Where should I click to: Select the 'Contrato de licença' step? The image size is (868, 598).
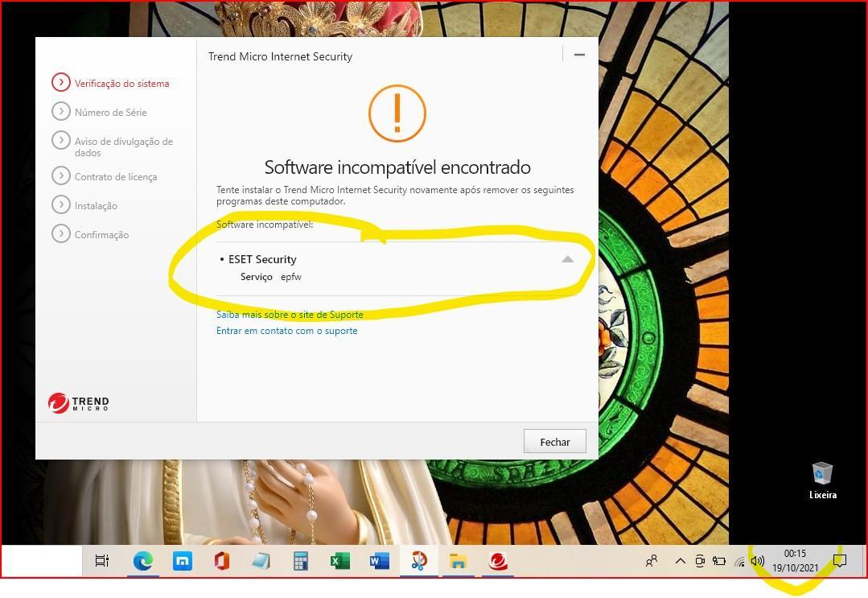click(x=116, y=176)
